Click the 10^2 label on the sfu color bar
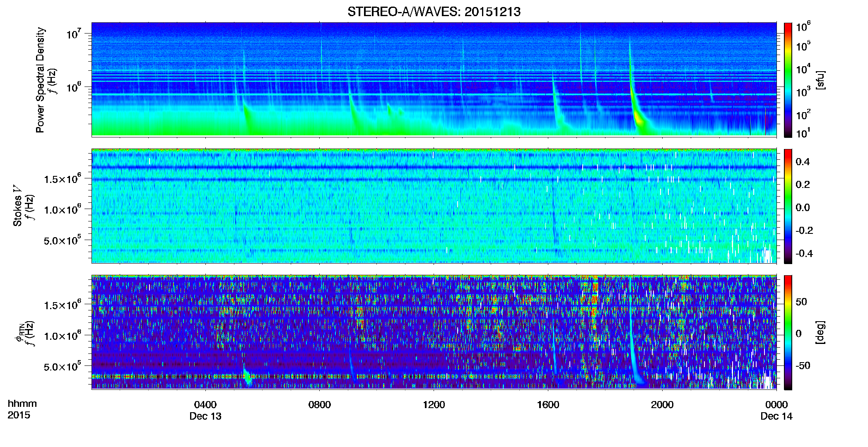The width and height of the screenshot is (868, 447). (803, 114)
